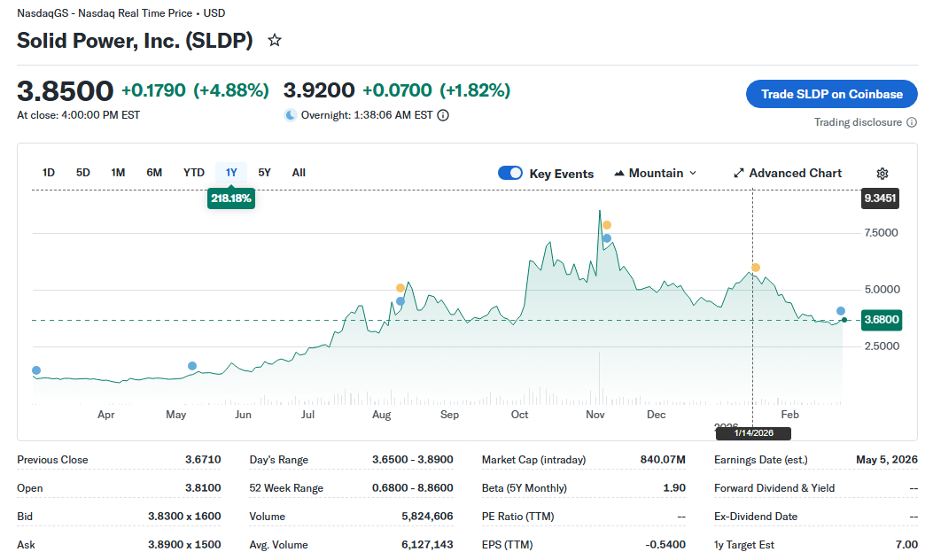Click the 3.6800 current price tag
Screen dimensions: 933x560
882,320
